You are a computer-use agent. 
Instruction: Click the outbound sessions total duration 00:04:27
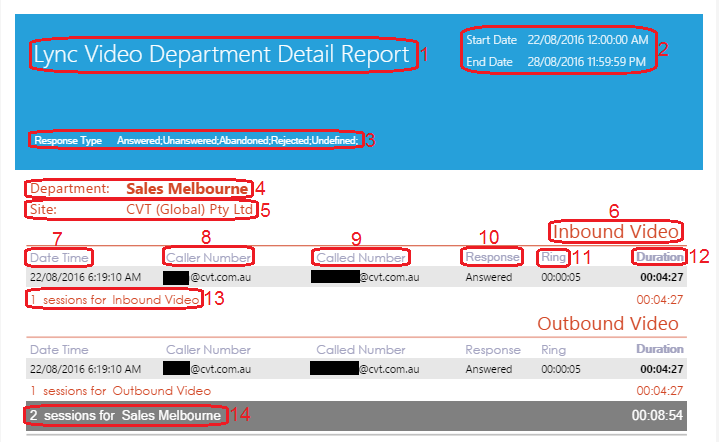pos(660,391)
